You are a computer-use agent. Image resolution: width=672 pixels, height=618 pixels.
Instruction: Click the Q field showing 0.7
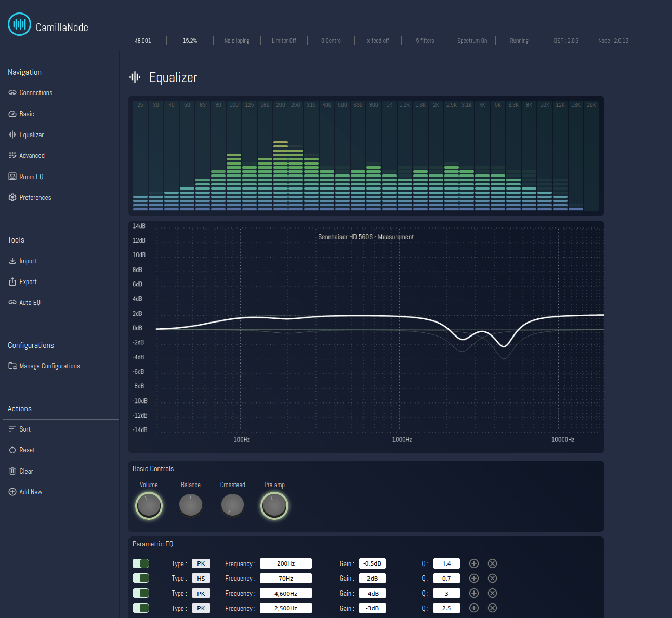[446, 578]
